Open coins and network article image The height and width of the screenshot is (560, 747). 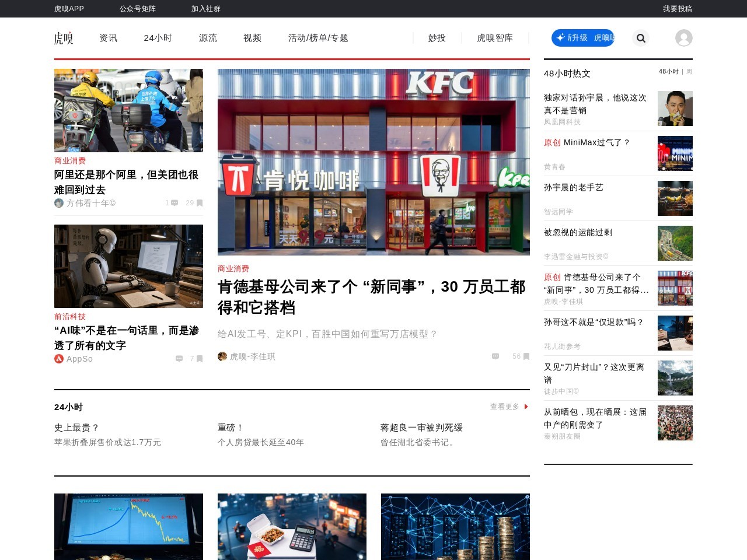tap(455, 527)
